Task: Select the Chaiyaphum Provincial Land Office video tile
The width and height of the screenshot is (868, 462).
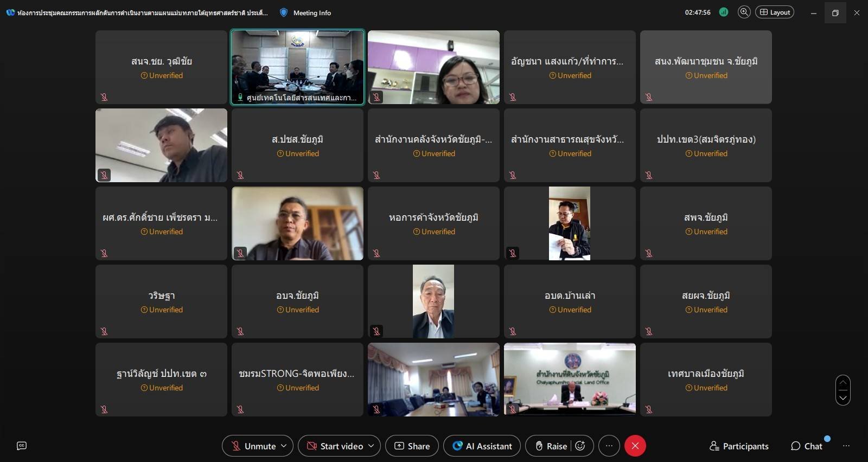Action: (570, 380)
